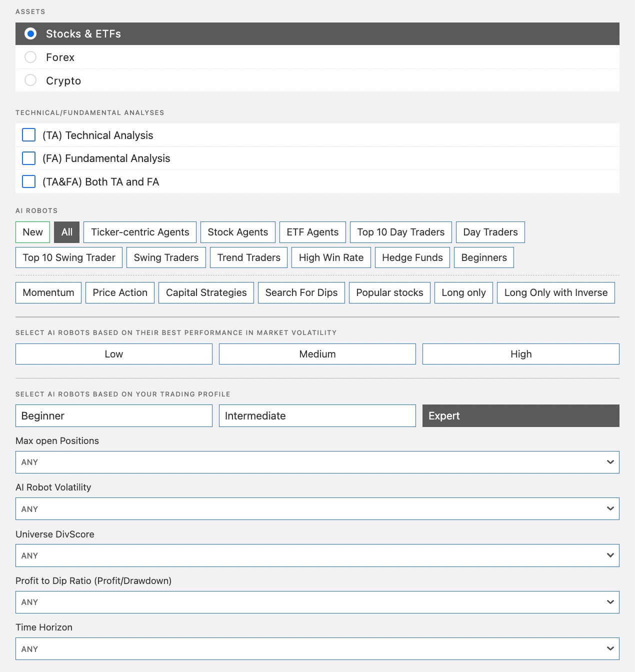Choose the Top 10 Day Traders filter
The width and height of the screenshot is (635, 672).
[400, 232]
